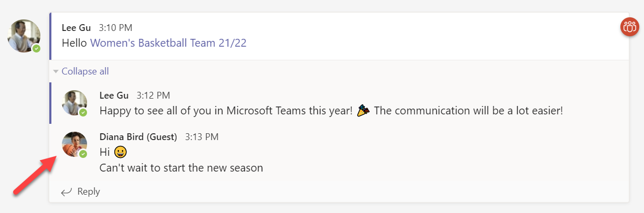The height and width of the screenshot is (213, 644).
Task: Click the Diana Bird (Guest) name
Action: 139,137
